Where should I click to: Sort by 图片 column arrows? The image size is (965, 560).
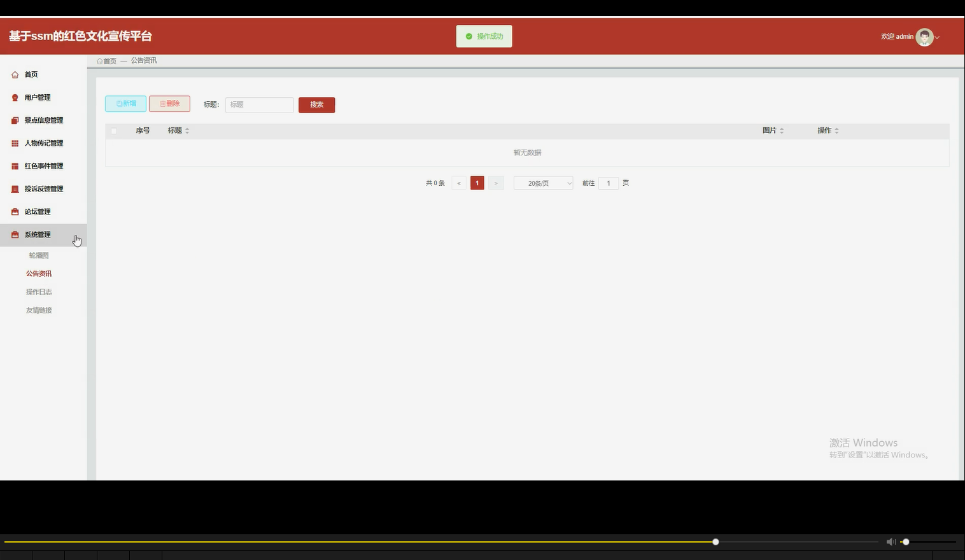point(782,130)
